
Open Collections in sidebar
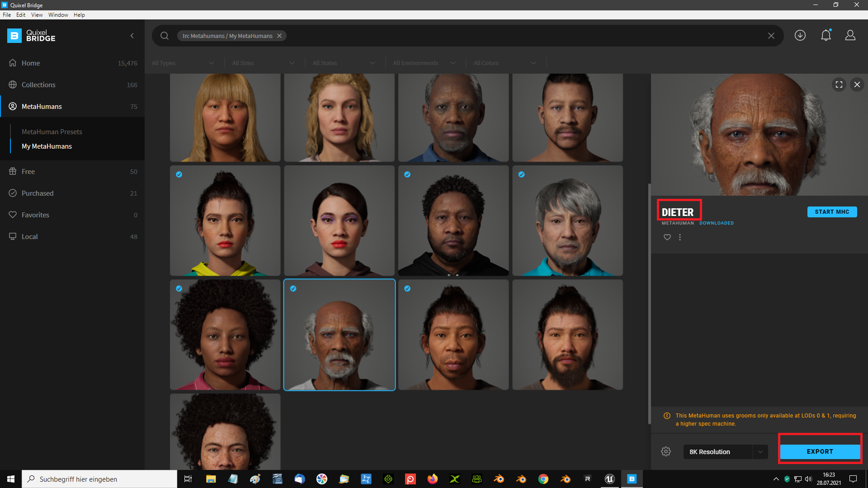click(72, 84)
